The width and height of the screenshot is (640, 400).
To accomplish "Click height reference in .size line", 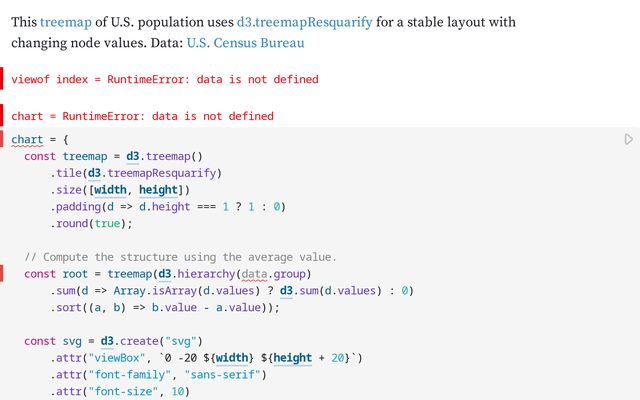I will [160, 190].
